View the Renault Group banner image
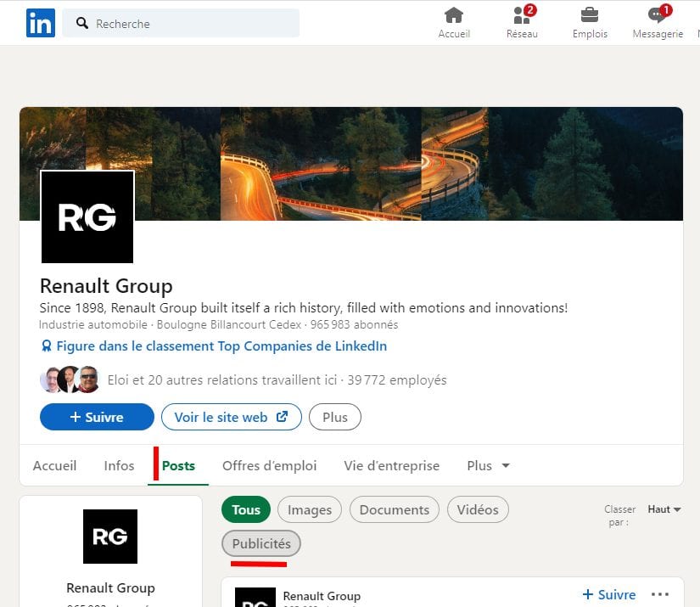 (x=351, y=164)
